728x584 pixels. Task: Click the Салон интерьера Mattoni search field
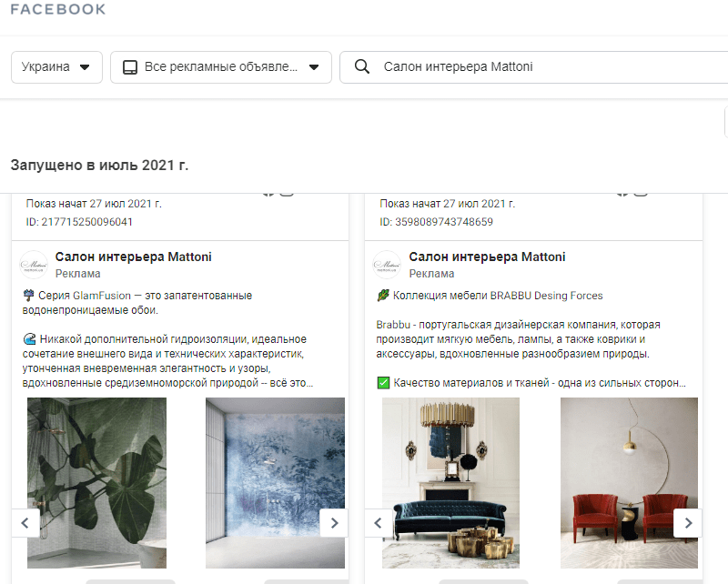tap(534, 67)
